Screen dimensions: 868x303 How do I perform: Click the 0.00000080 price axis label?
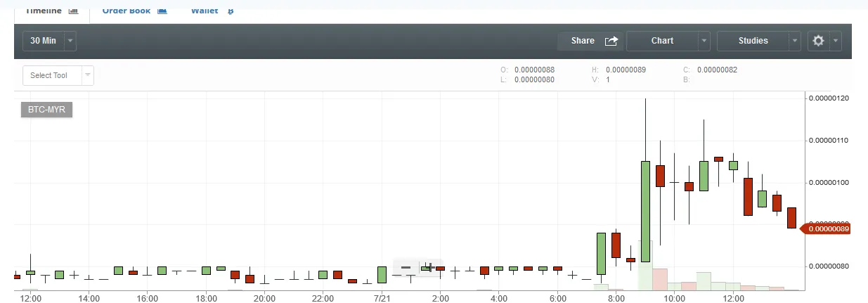coord(829,266)
